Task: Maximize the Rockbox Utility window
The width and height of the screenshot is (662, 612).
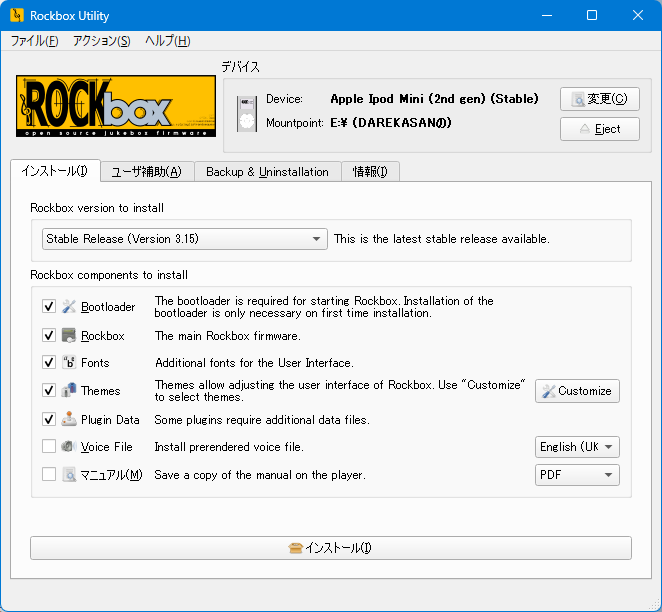Action: pyautogui.click(x=592, y=16)
